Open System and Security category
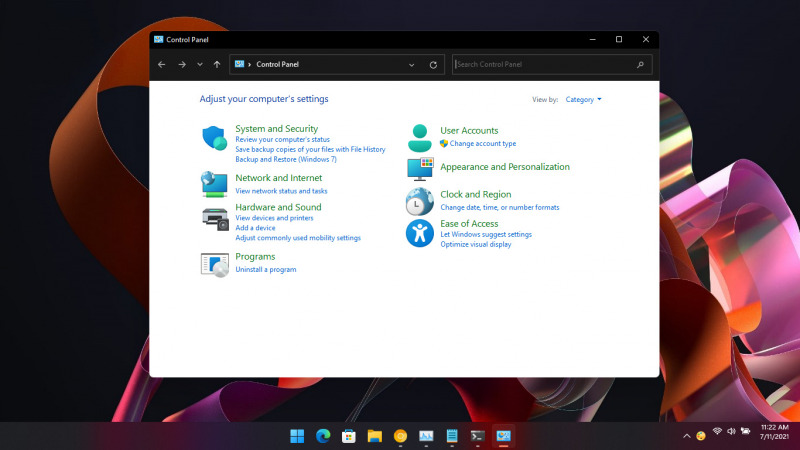Image resolution: width=800 pixels, height=450 pixels. 277,129
